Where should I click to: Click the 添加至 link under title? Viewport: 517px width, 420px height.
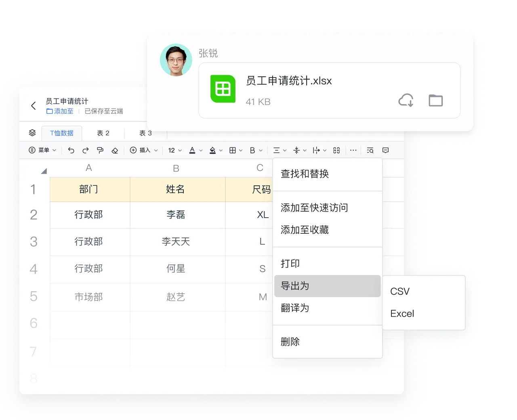(60, 111)
